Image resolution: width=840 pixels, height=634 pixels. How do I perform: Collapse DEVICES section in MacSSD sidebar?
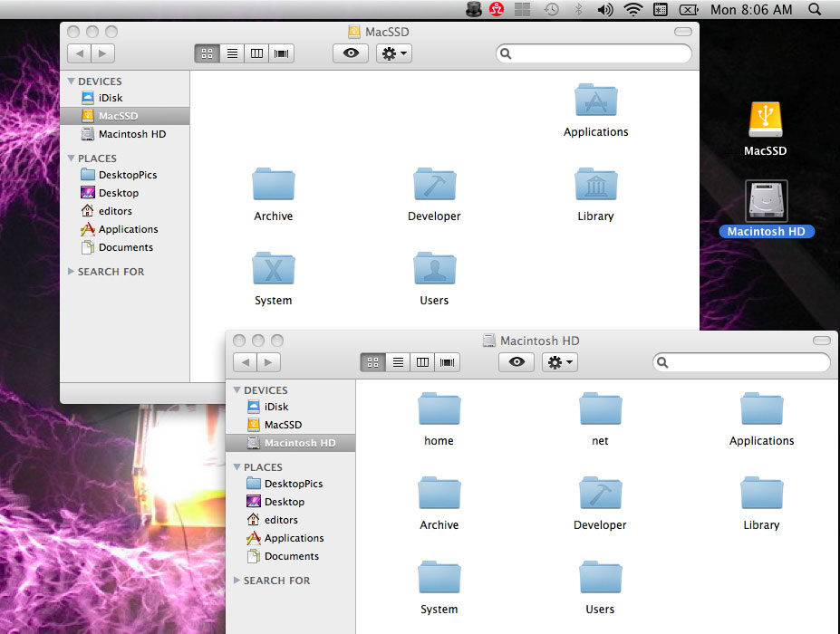[71, 81]
